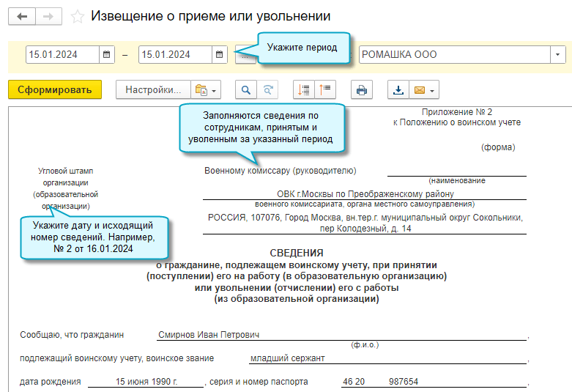572x392 pixels.
Task: Click the address line пер Колодезный, д. 14
Action: pos(365,229)
